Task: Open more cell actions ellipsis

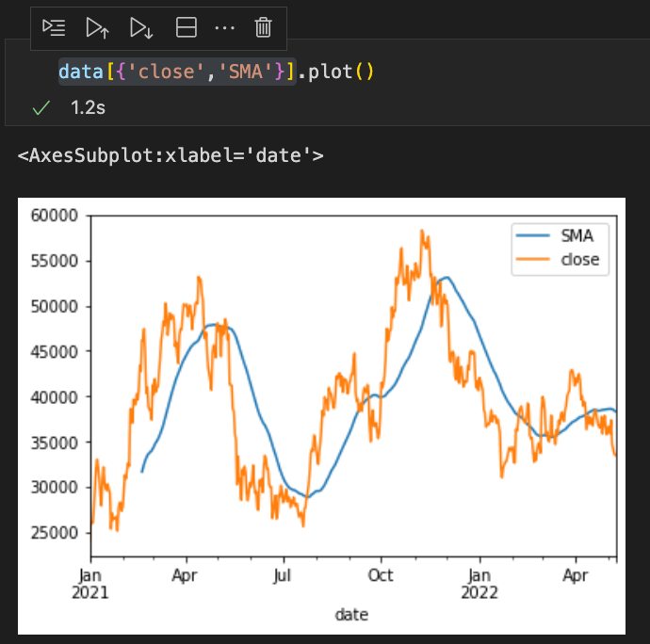Action: point(225,28)
